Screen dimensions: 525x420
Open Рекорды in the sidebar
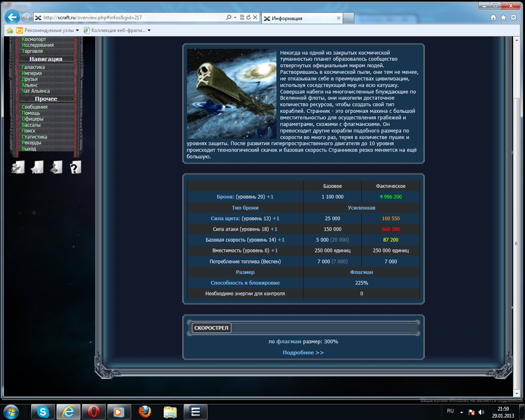pyautogui.click(x=31, y=143)
